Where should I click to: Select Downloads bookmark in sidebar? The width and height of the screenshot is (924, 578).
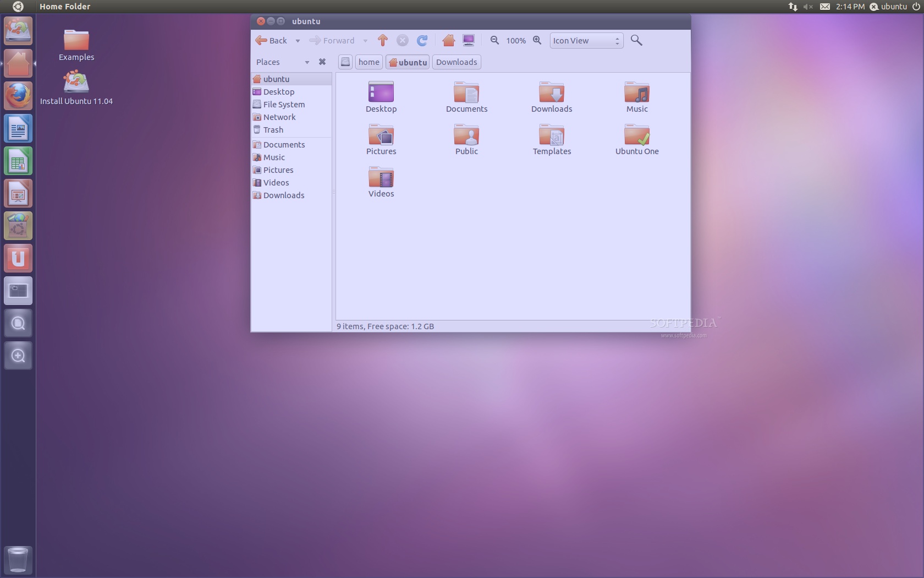(291, 195)
